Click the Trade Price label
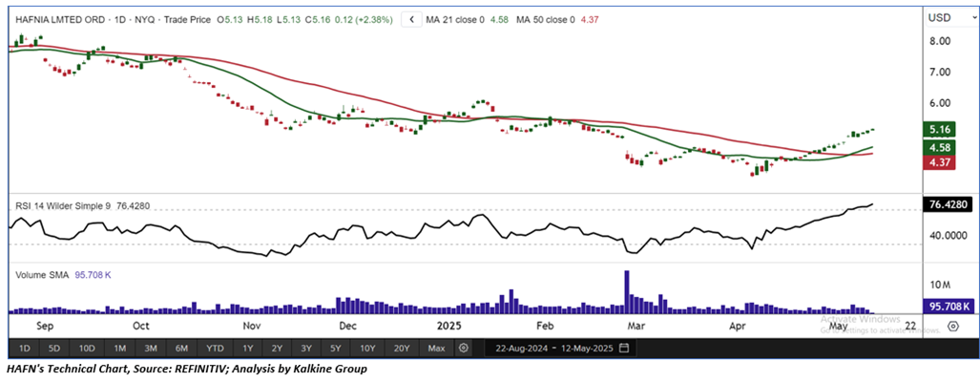The image size is (980, 382). point(185,19)
